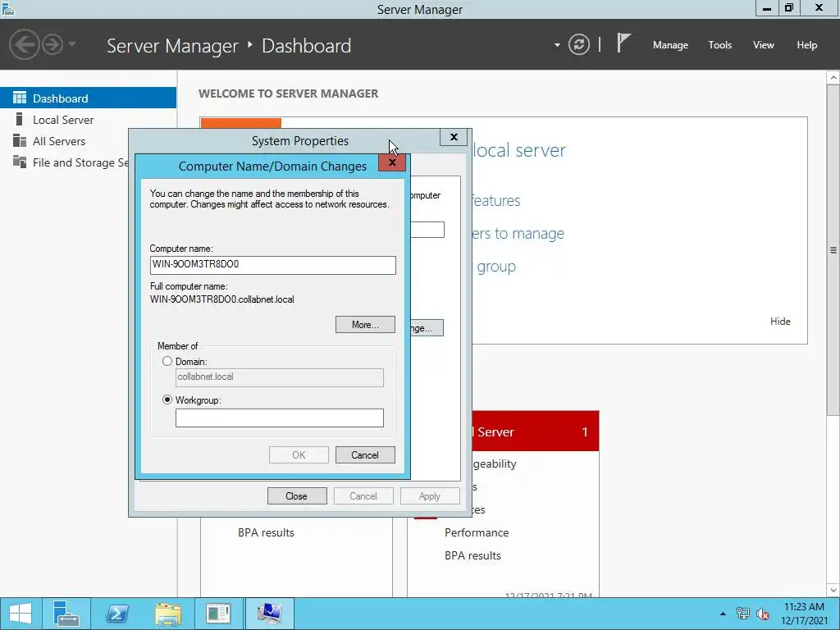Open the notifications flag

click(x=623, y=43)
